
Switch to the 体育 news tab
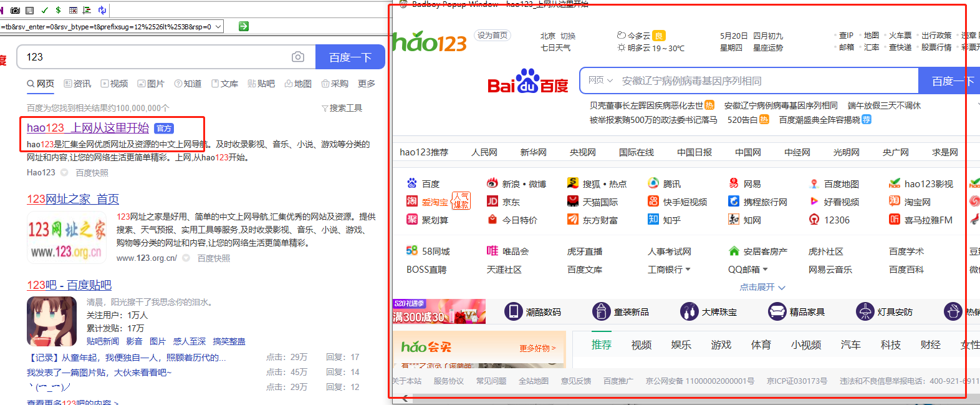[761, 345]
